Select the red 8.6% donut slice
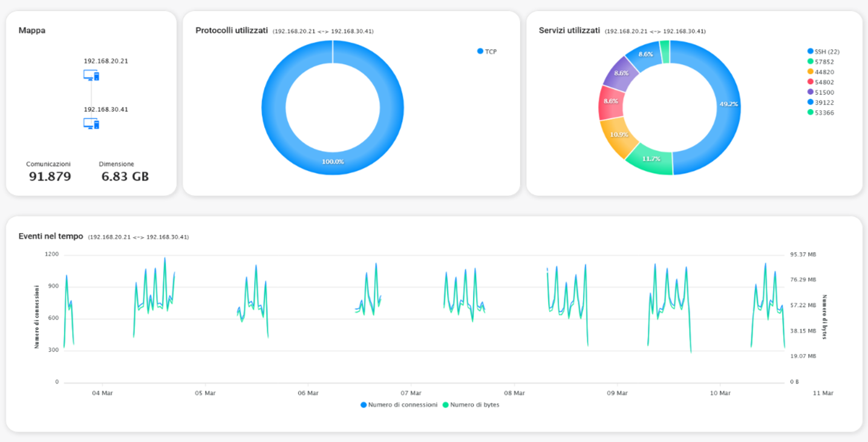Screen dimensions: 868x442 [x=610, y=102]
